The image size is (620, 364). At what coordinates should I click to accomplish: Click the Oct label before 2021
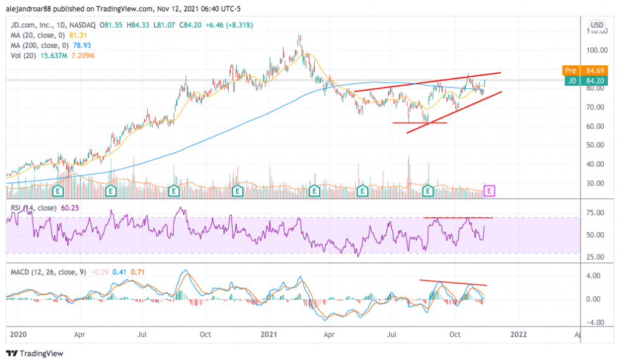(x=205, y=334)
